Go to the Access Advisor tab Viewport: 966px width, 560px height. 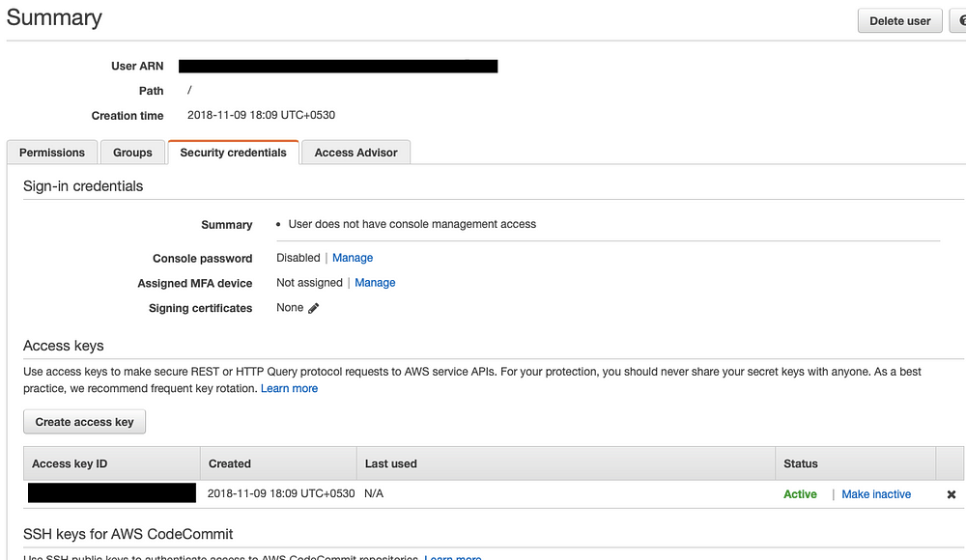click(x=355, y=153)
